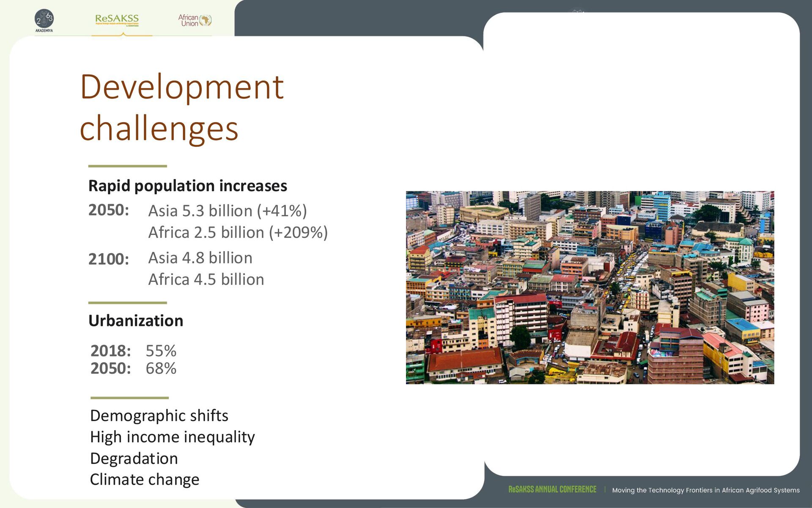Viewport: 812px width, 508px height.
Task: Click the Demographic shifts bullet
Action: click(x=159, y=416)
